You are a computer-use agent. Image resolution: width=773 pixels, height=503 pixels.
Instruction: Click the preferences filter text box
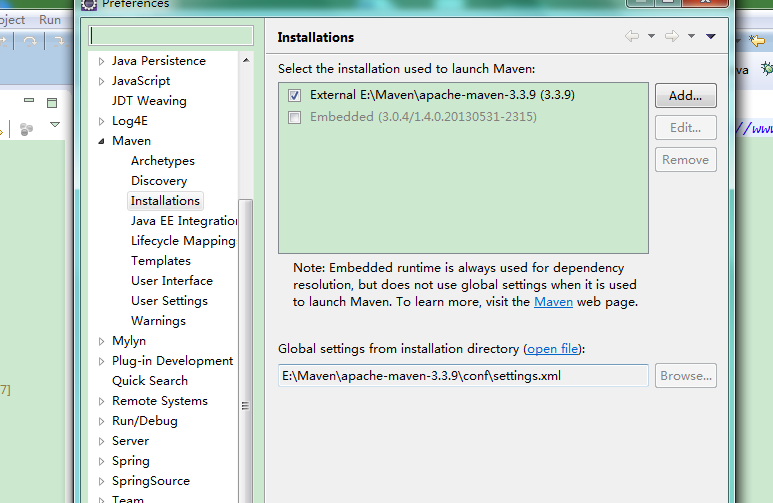[171, 36]
